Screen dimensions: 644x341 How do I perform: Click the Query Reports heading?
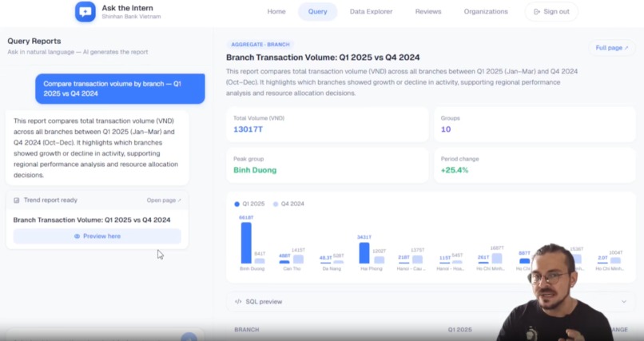tap(34, 41)
